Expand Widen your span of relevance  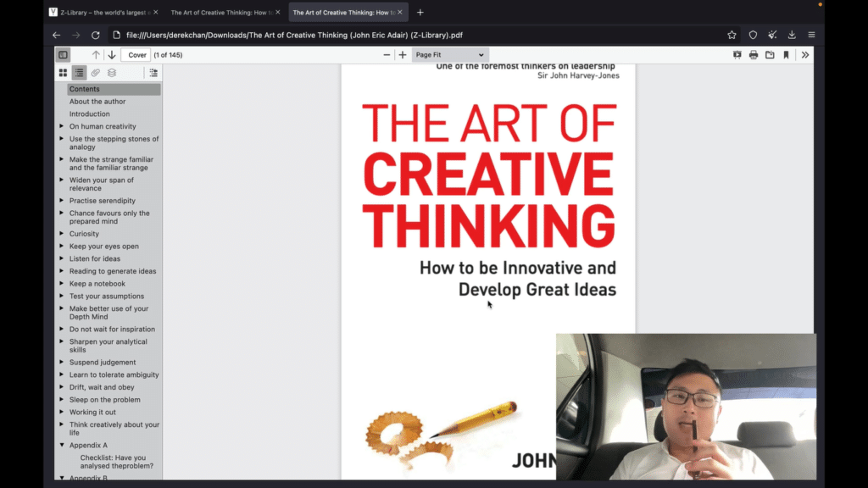click(x=61, y=180)
